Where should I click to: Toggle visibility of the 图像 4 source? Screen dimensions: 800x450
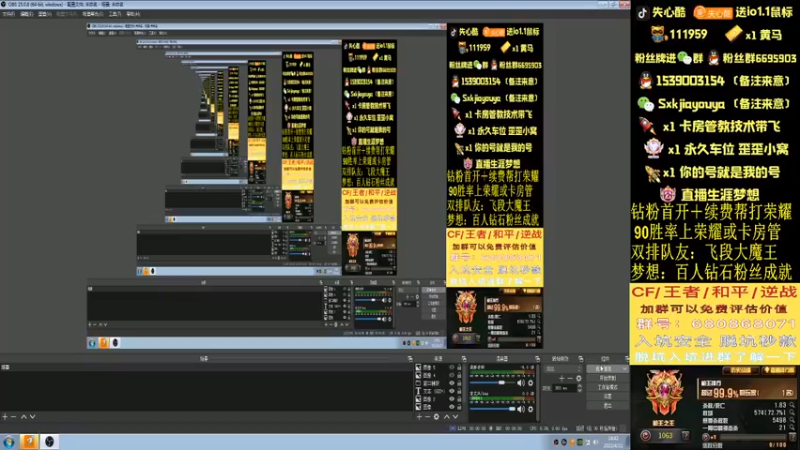(452, 375)
